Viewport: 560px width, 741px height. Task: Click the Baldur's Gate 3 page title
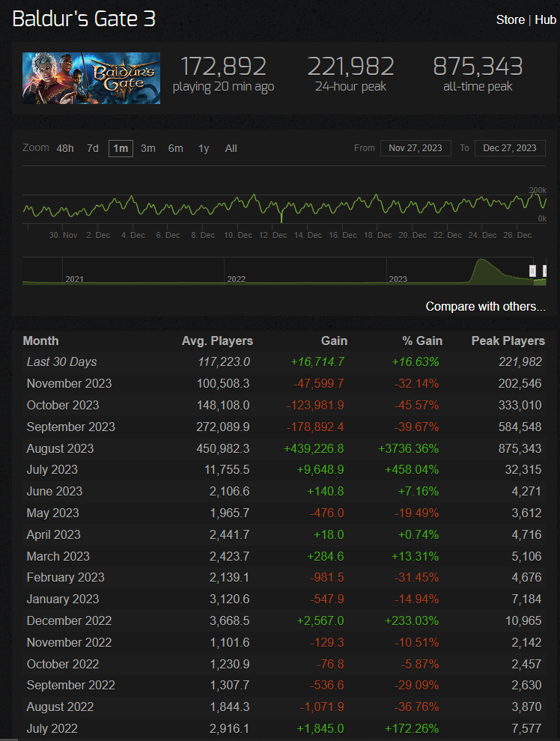tap(84, 19)
